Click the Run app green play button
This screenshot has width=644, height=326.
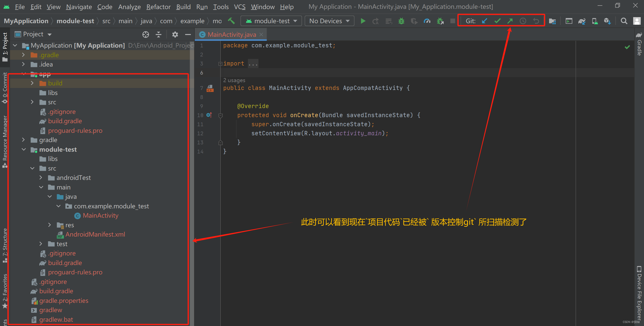(x=363, y=21)
